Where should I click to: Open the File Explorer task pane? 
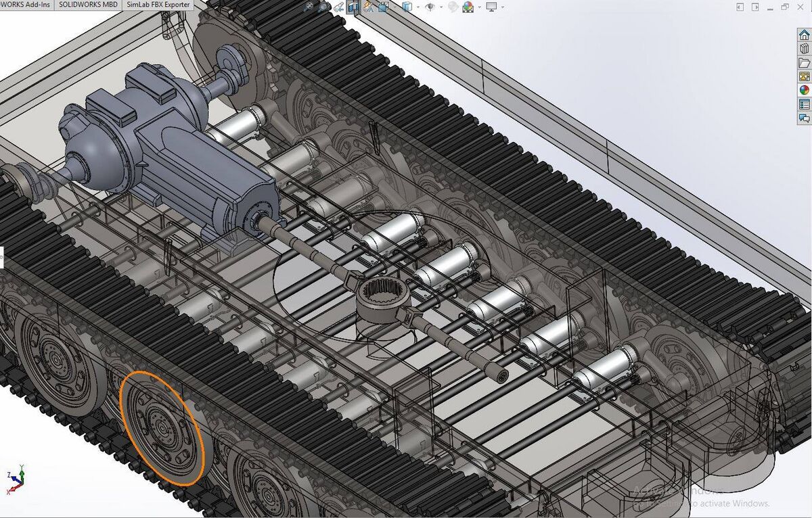click(804, 63)
